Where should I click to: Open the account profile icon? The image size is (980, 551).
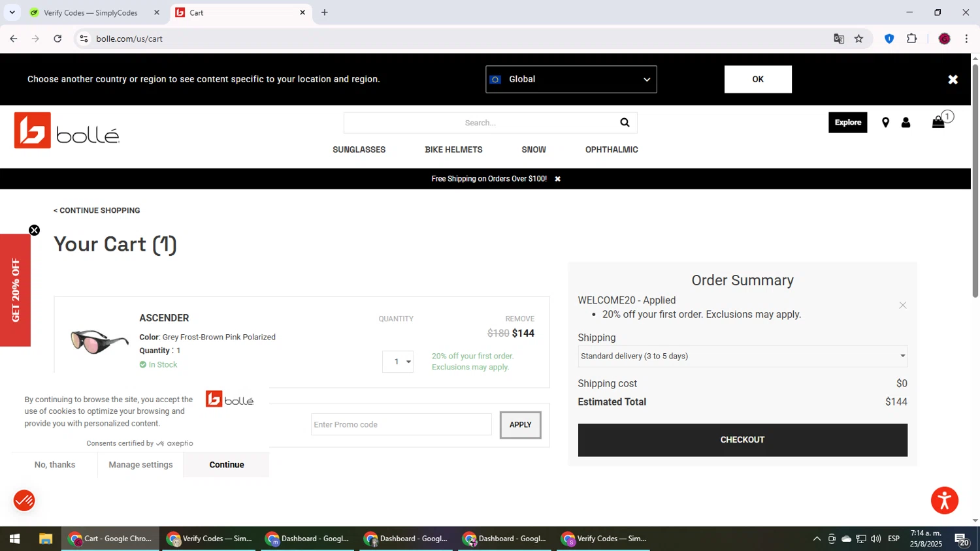click(906, 123)
